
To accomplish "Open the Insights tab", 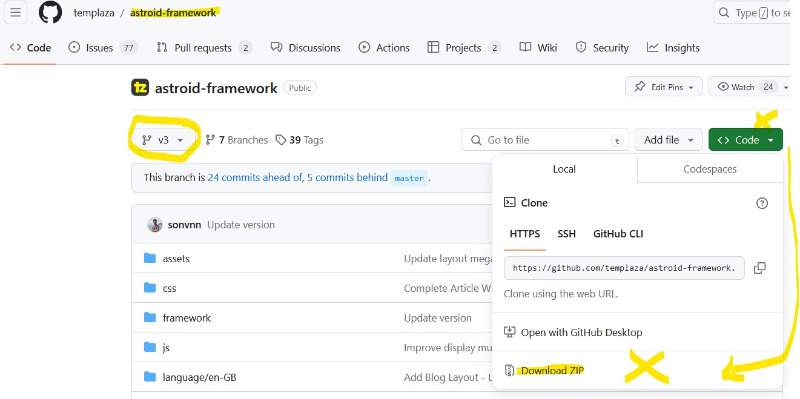I will pos(673,48).
